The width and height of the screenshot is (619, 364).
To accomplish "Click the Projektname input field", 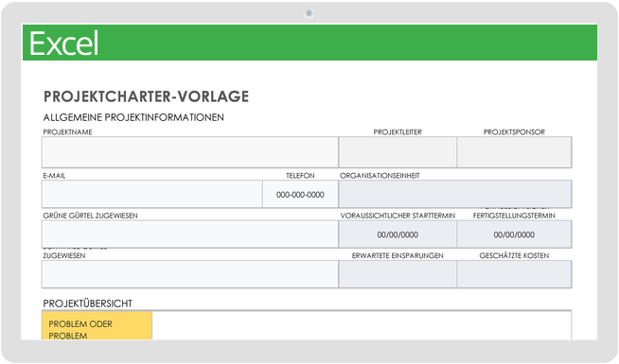I will point(190,152).
